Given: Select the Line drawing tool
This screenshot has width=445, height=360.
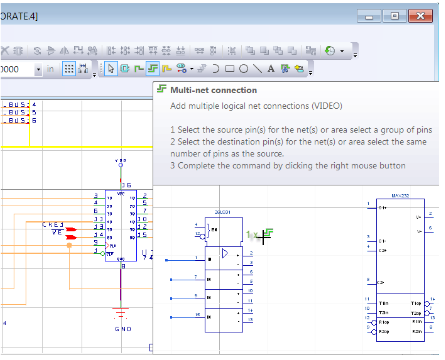Looking at the screenshot, I should 257,69.
